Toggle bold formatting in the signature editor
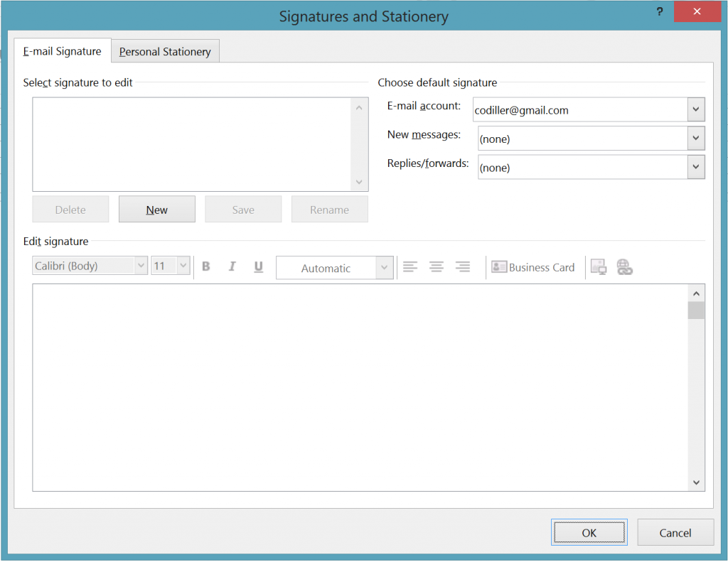The image size is (728, 562). click(205, 266)
